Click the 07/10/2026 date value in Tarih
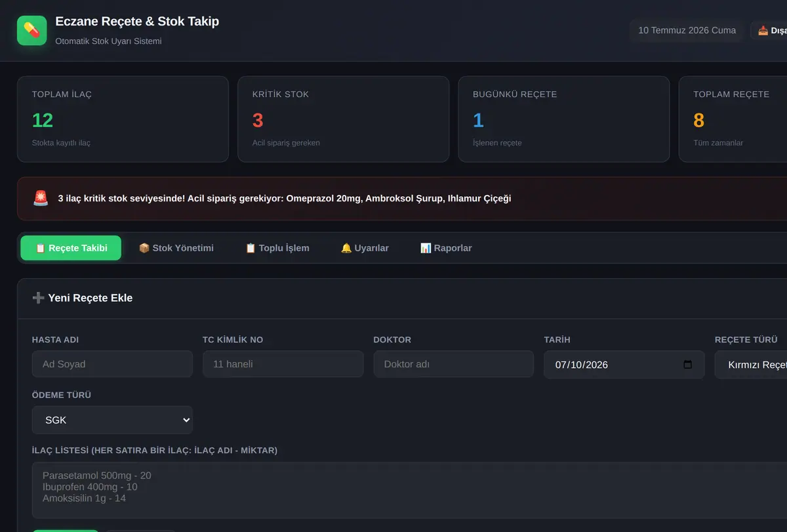 coord(582,365)
